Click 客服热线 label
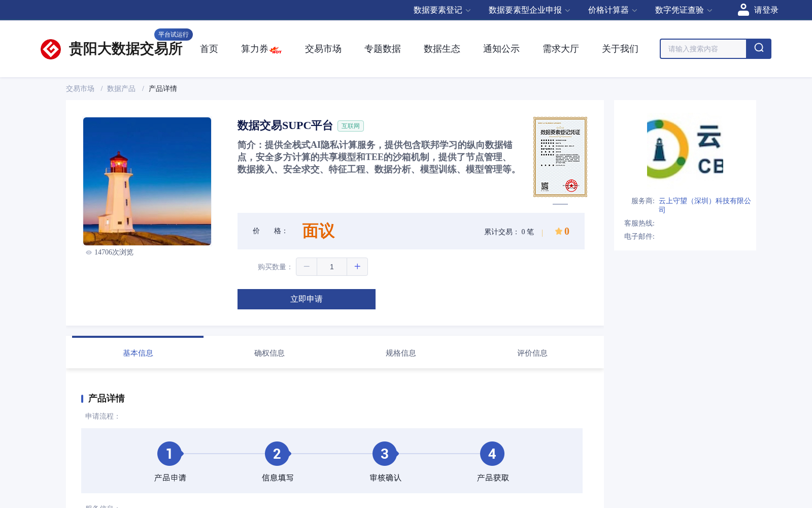The height and width of the screenshot is (508, 812). [639, 223]
